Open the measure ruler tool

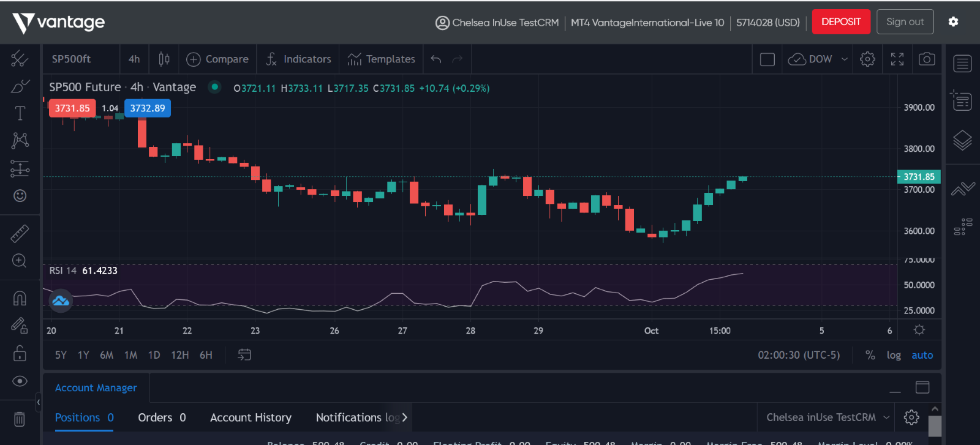(x=20, y=233)
